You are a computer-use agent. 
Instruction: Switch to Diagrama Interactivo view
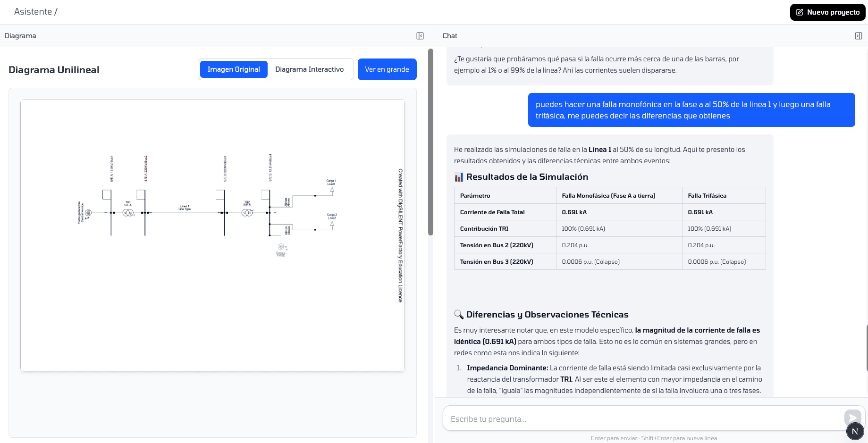click(x=309, y=69)
